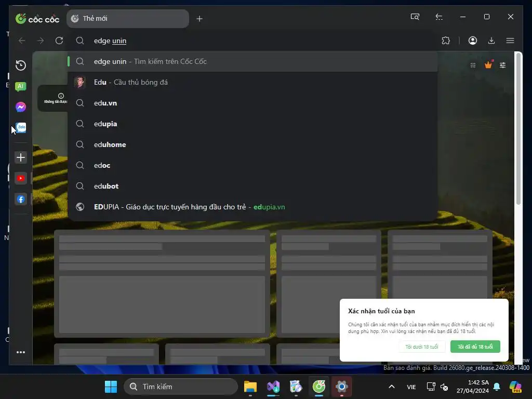This screenshot has width=532, height=399.
Task: Select suggestion 'Edu - Cầu thủ bóng đá'
Action: click(x=252, y=82)
